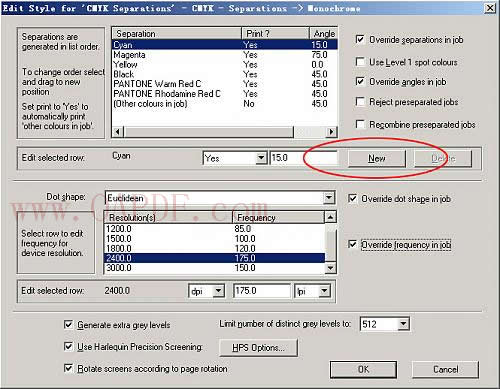Select the Cyan separation row

pos(225,45)
